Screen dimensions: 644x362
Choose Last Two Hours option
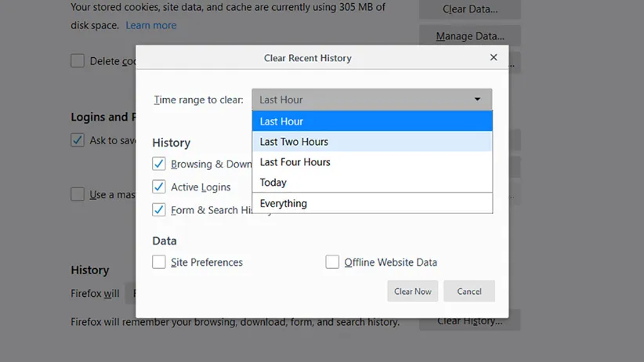click(372, 142)
